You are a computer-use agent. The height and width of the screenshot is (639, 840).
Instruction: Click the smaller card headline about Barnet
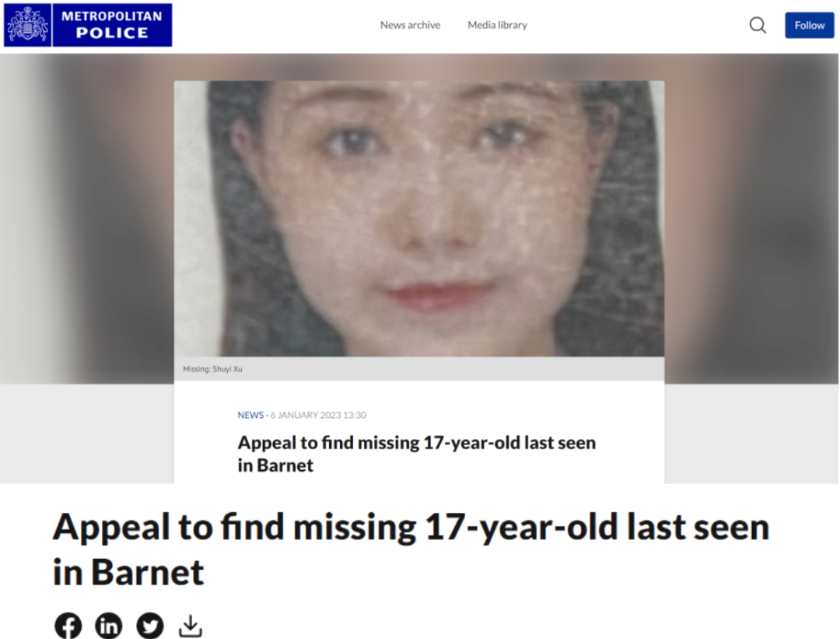point(417,454)
